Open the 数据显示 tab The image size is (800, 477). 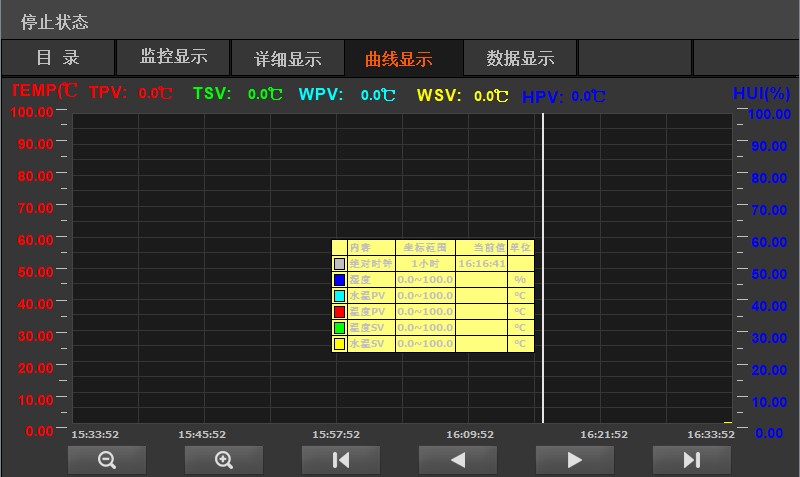pos(520,58)
